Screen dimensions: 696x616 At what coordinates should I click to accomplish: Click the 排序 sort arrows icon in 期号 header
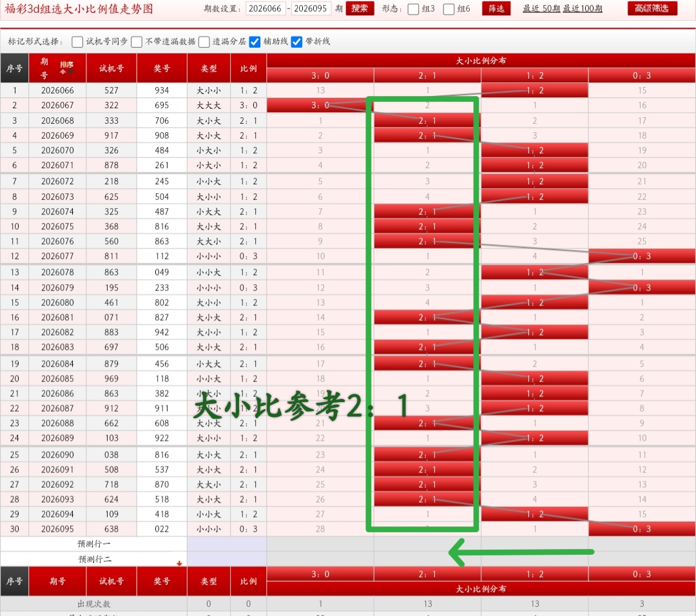pos(66,67)
